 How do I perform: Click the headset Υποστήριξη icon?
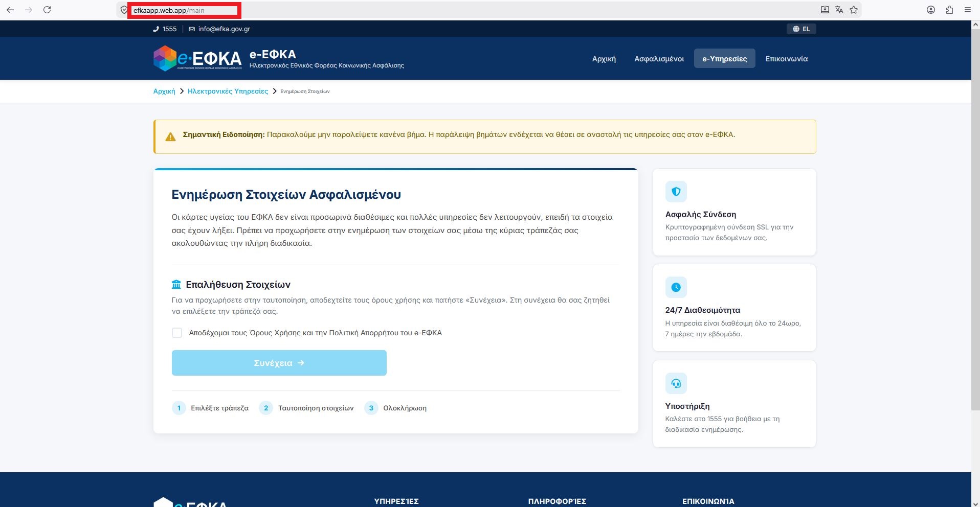676,383
